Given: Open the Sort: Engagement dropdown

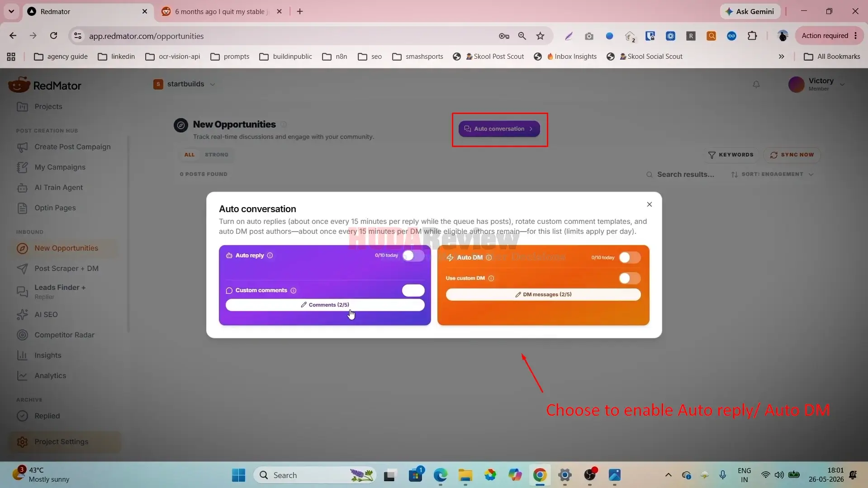Looking at the screenshot, I should [773, 175].
